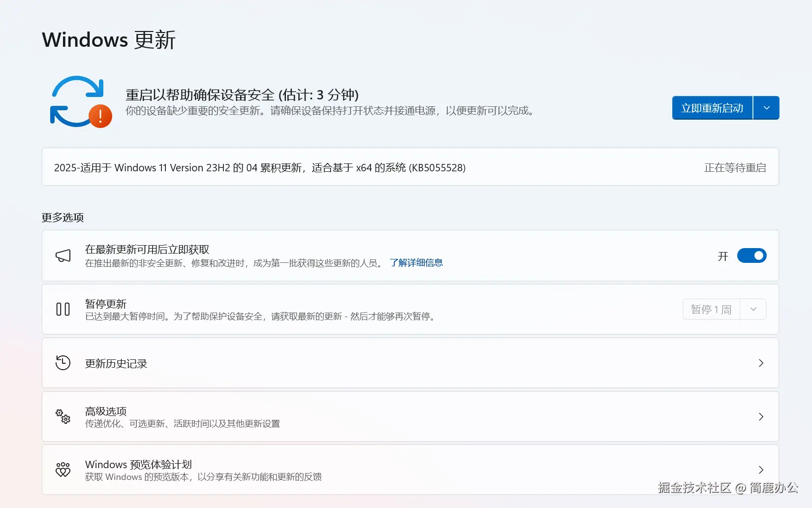The height and width of the screenshot is (508, 812).
Task: Turn off 在最新更新可用后立即获取 toggle
Action: click(751, 255)
